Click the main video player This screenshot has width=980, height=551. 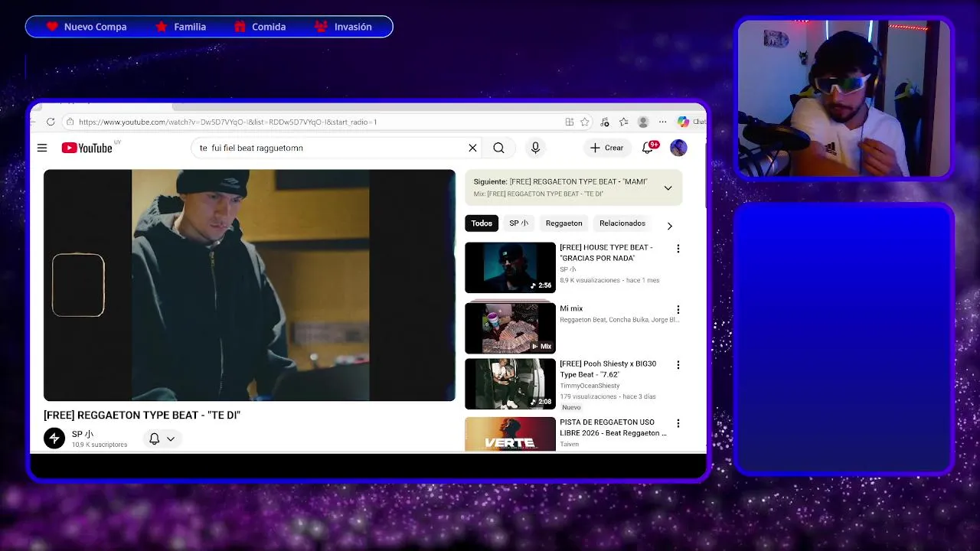click(250, 285)
